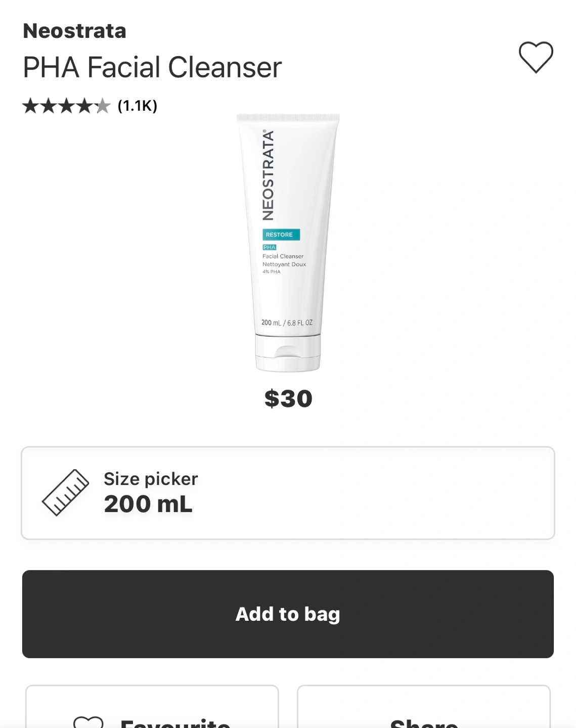Screen dimensions: 576x728
Task: Toggle the Favourite button
Action: [x=152, y=707]
